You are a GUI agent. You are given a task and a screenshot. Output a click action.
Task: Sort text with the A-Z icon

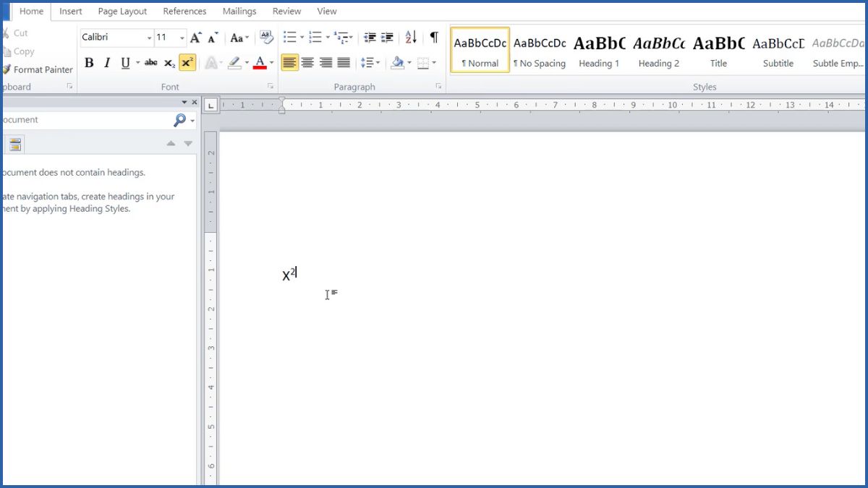click(x=411, y=38)
